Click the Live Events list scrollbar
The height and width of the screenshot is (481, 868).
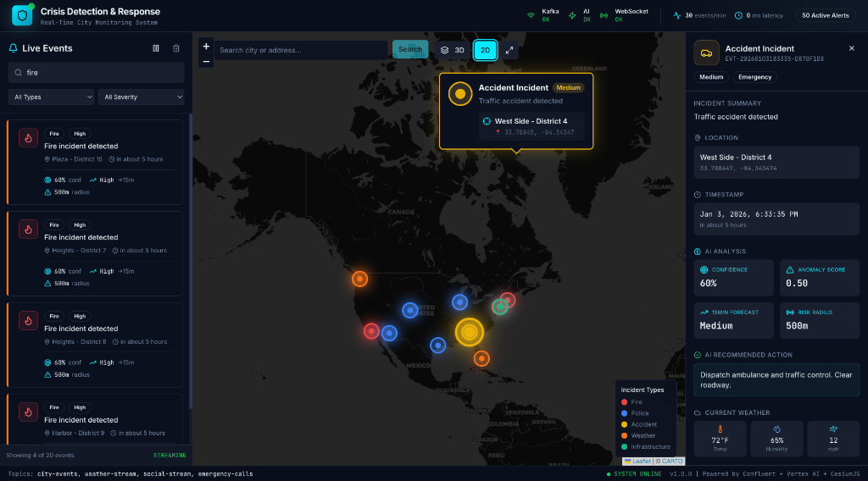[x=190, y=254]
